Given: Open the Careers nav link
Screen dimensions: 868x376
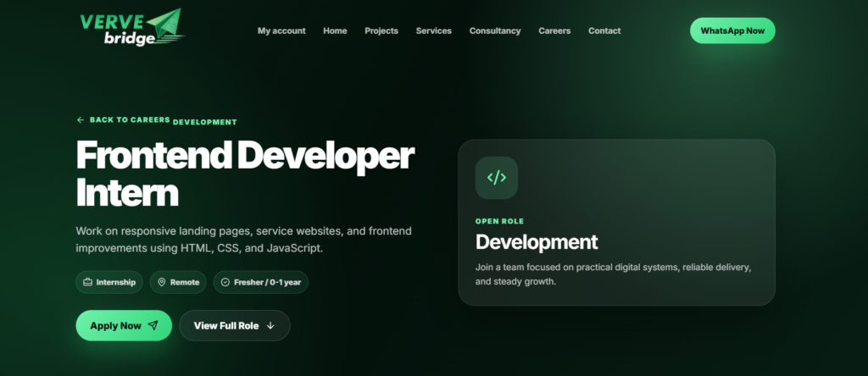Looking at the screenshot, I should click(x=554, y=31).
